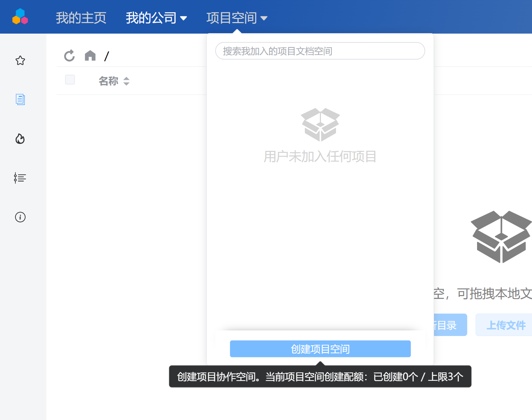Open the hot flame icon in sidebar
This screenshot has height=420, width=532.
click(x=20, y=139)
